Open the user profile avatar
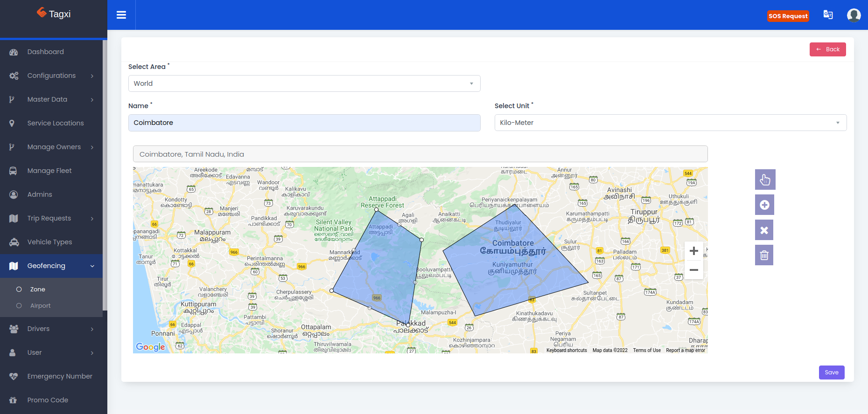 coord(854,15)
